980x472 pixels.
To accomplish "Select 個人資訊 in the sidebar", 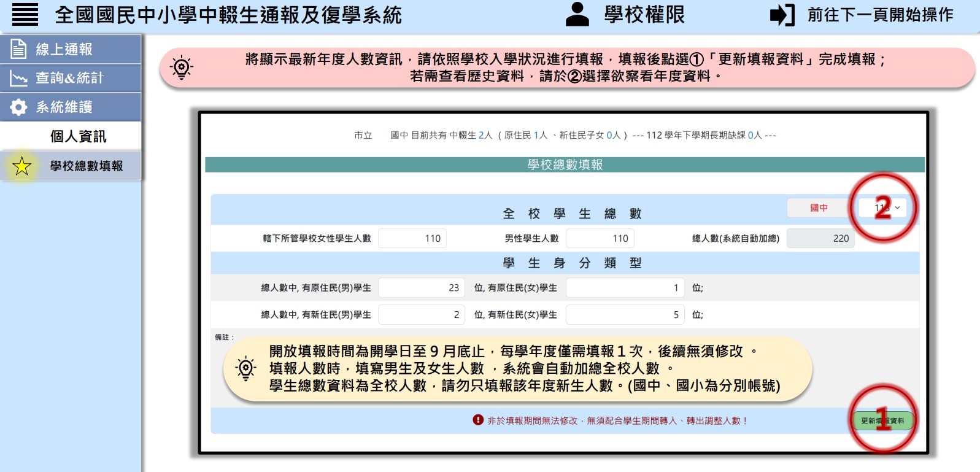I will coord(78,136).
